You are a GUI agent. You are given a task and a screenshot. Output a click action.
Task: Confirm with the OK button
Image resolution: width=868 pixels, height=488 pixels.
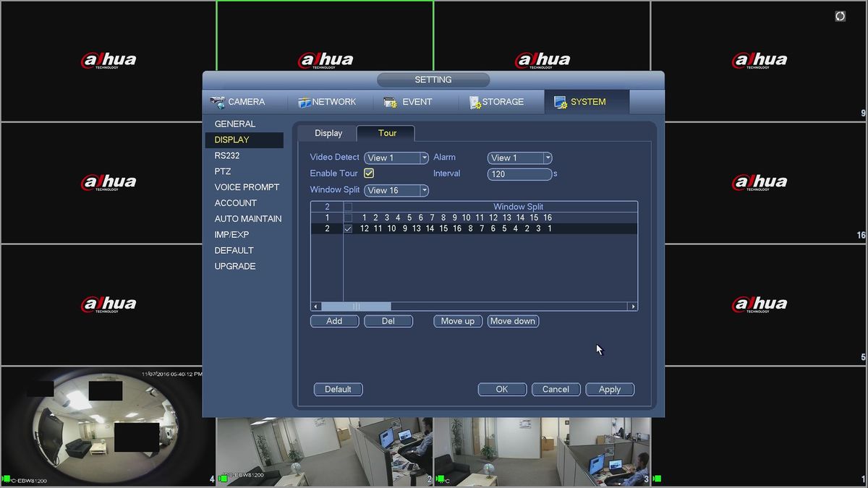(502, 389)
